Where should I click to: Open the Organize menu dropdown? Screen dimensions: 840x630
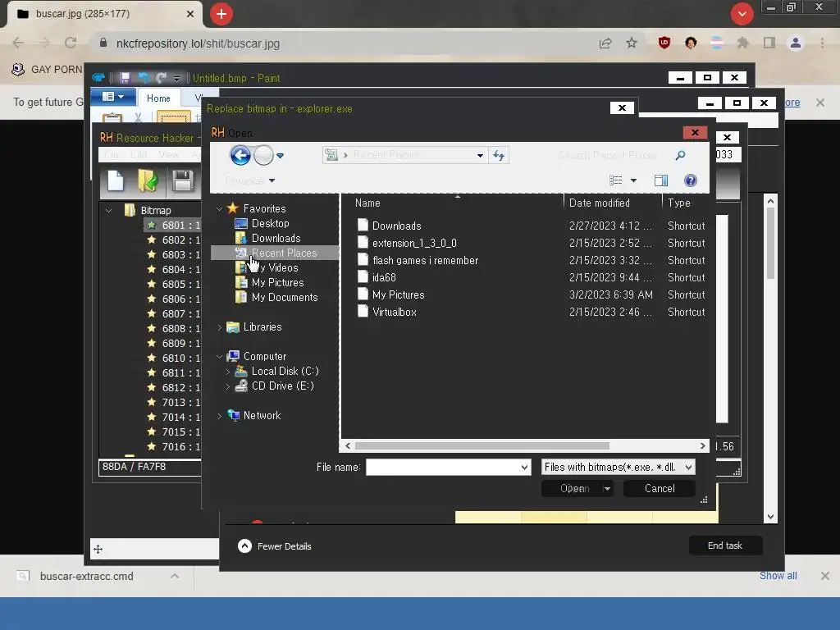(x=249, y=180)
